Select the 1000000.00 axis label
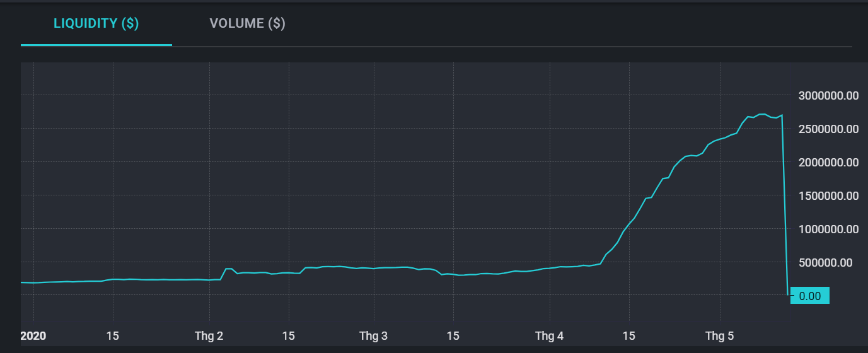The image size is (868, 353). [828, 229]
